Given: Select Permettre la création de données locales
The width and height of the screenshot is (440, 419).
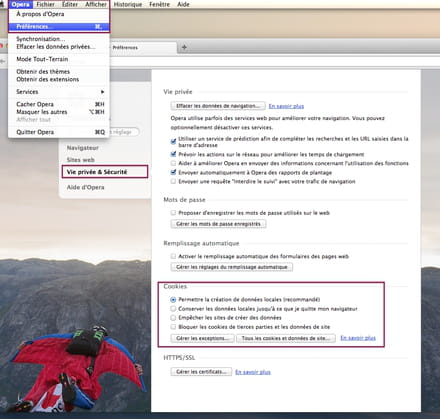Looking at the screenshot, I should 173,300.
